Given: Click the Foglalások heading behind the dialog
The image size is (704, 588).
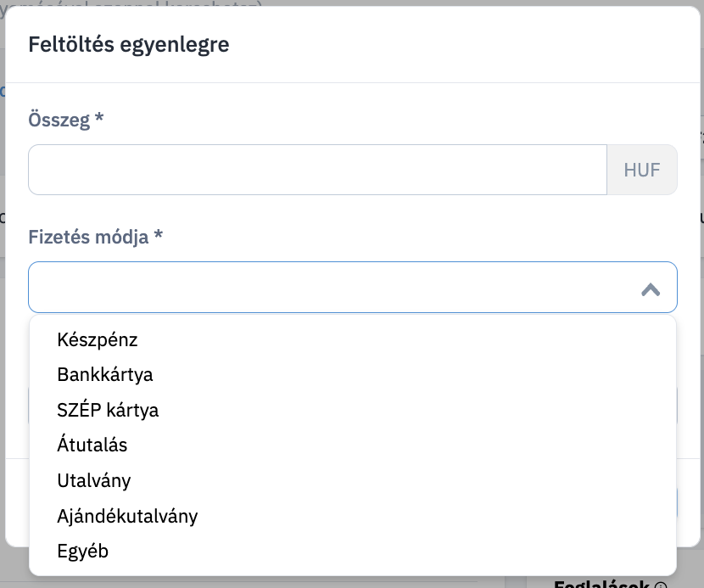Looking at the screenshot, I should 601,584.
